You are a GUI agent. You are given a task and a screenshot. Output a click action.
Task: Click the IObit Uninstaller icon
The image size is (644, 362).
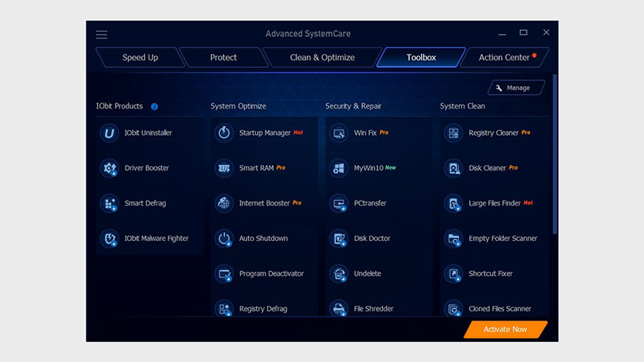tap(109, 133)
